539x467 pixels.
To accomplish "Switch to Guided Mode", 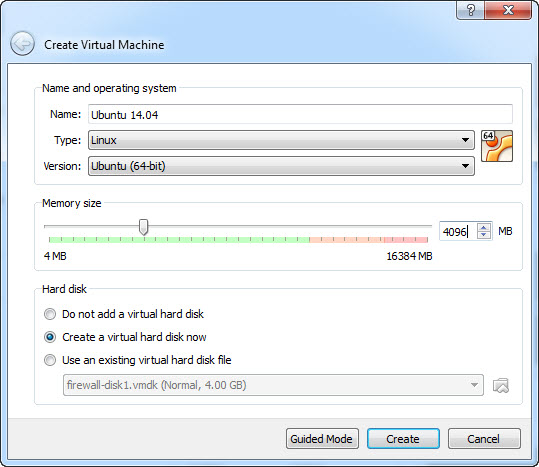I will [x=322, y=439].
